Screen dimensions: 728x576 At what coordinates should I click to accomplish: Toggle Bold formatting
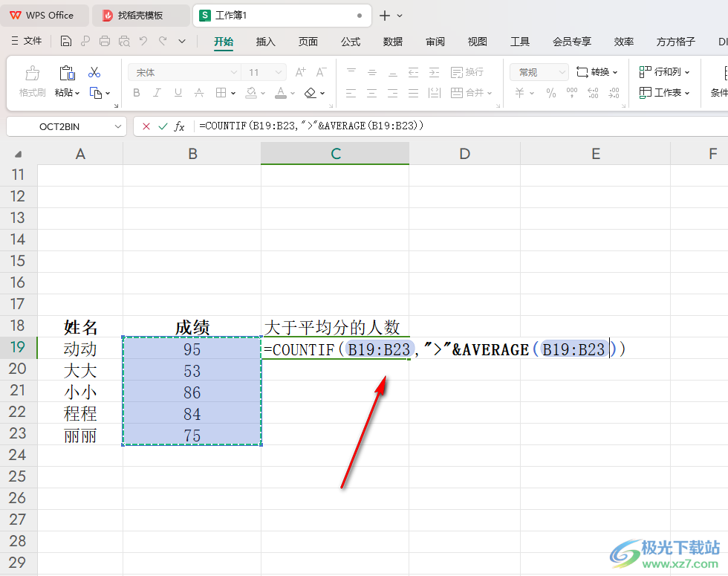137,93
